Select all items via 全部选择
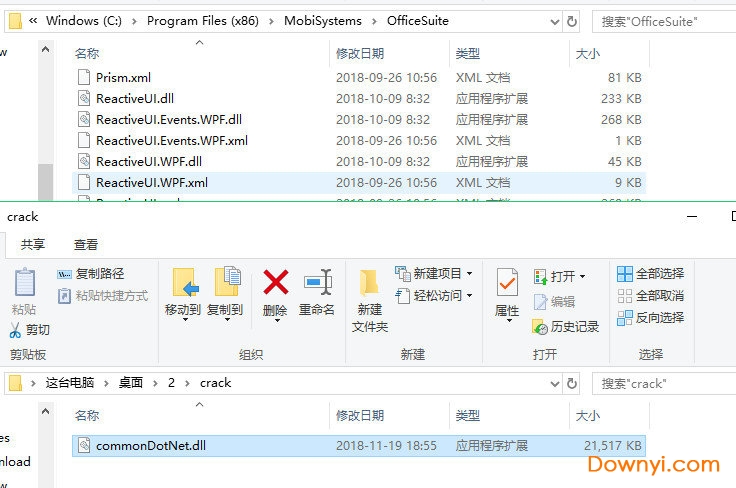 (x=651, y=274)
